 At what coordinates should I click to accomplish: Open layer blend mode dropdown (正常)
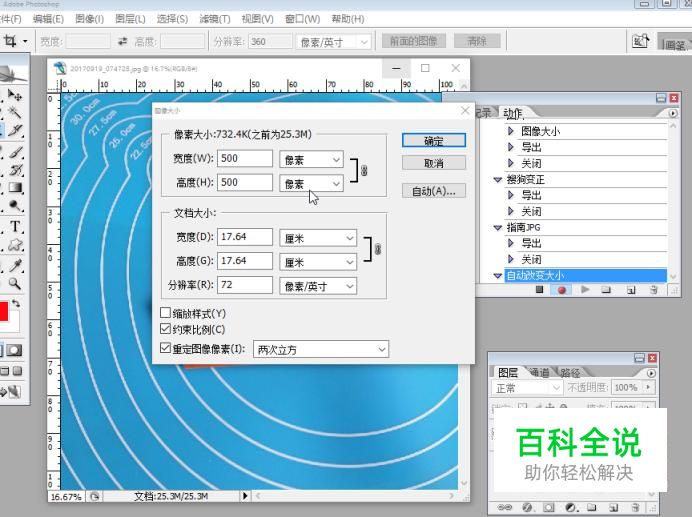point(527,388)
